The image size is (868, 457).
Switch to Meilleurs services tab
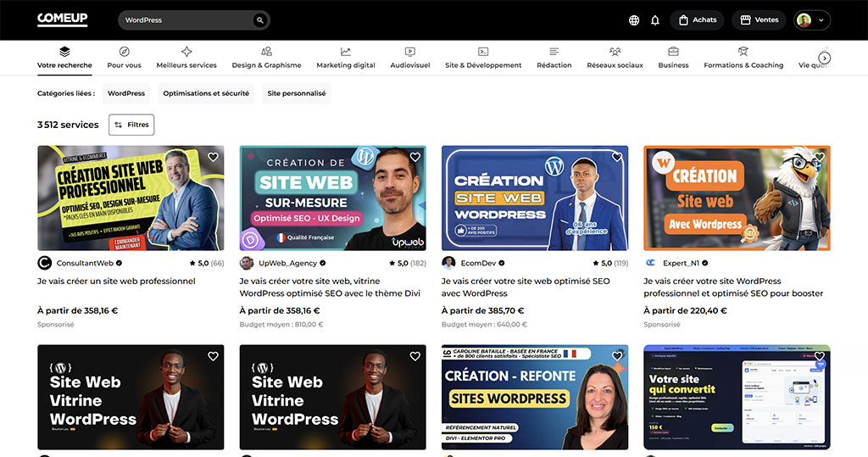pyautogui.click(x=186, y=59)
